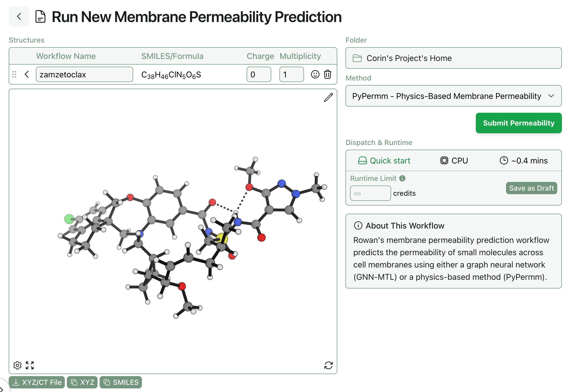Collapse the zamzetoclax row chevron
This screenshot has height=392, width=568.
pos(27,75)
